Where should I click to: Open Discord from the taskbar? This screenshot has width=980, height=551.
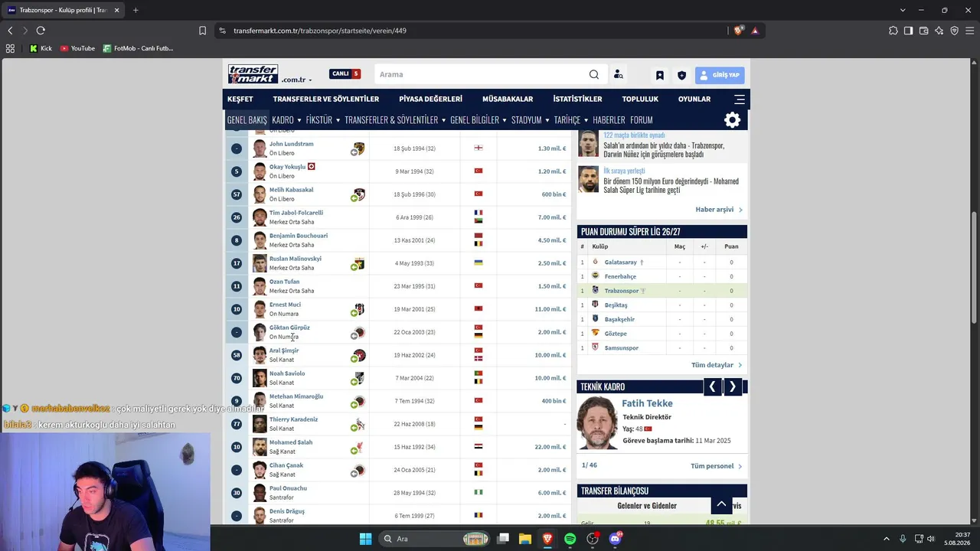pos(615,539)
